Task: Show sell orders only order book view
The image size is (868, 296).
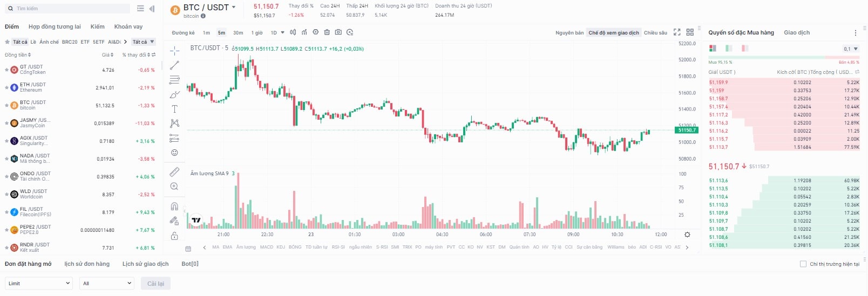Action: pyautogui.click(x=745, y=49)
